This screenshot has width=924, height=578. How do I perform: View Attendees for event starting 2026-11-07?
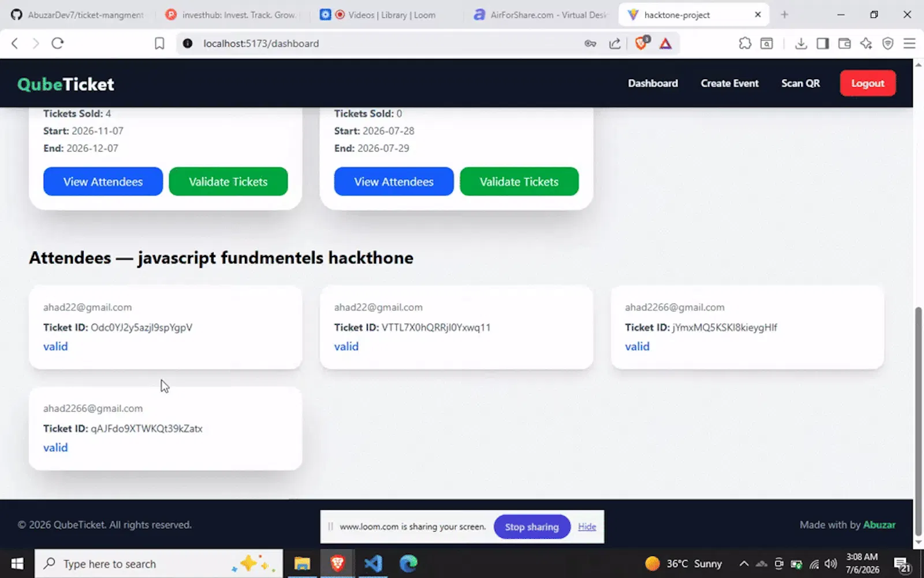click(x=103, y=181)
